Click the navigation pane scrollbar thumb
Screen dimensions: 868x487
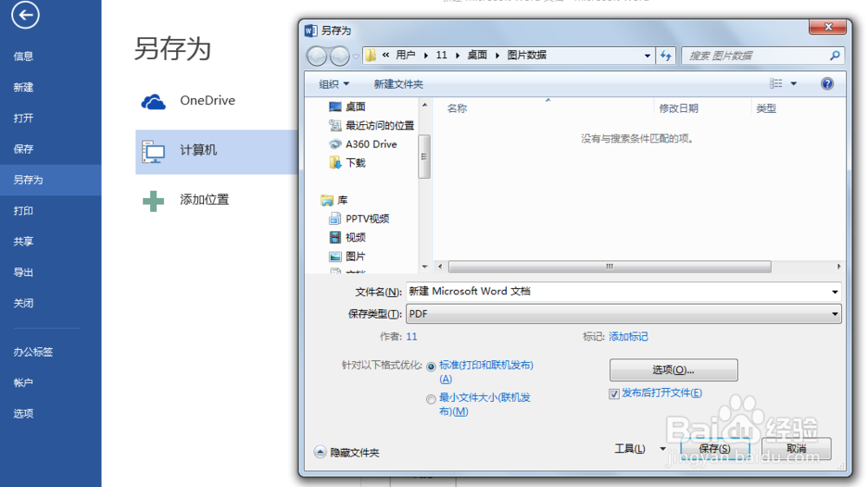tap(424, 156)
